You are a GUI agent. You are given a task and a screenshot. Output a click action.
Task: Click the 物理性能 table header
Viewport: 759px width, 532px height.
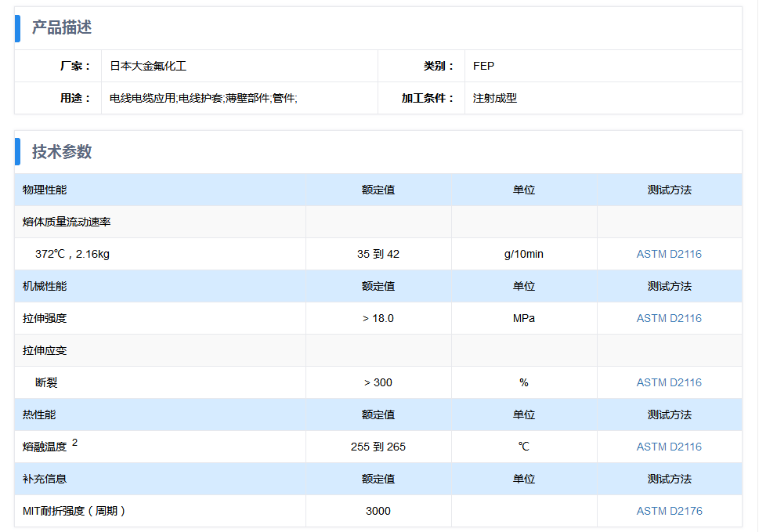[45, 190]
